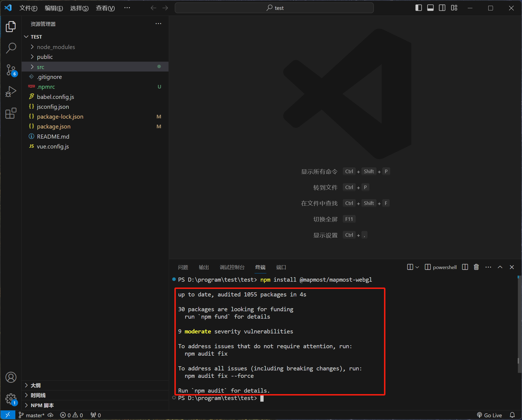
Task: Toggle the secondary sidebar layout icon
Action: pyautogui.click(x=442, y=8)
